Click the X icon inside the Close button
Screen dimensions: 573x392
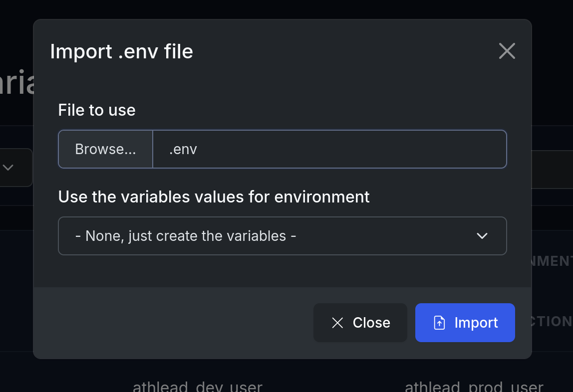(x=337, y=323)
